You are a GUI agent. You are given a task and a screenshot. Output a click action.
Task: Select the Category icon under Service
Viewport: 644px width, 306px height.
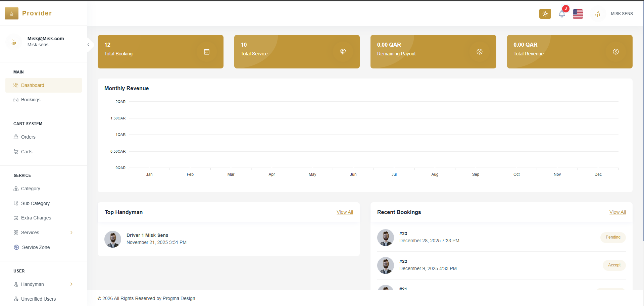(x=16, y=189)
